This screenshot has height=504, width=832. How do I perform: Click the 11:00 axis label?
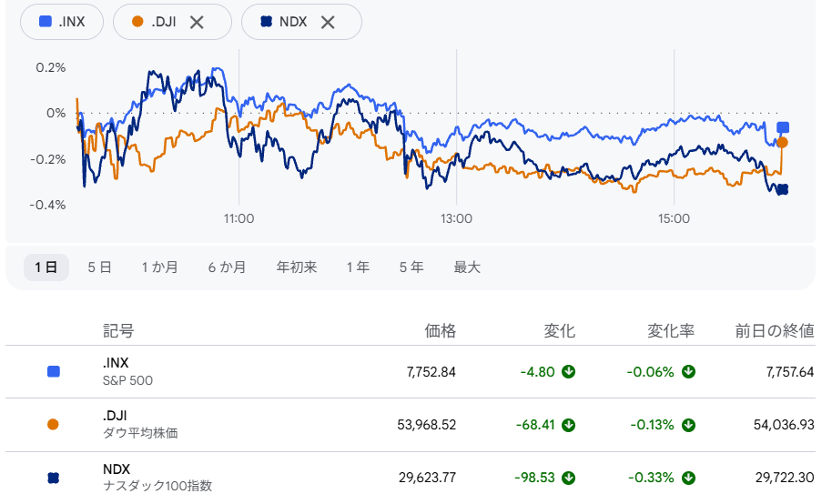(238, 218)
